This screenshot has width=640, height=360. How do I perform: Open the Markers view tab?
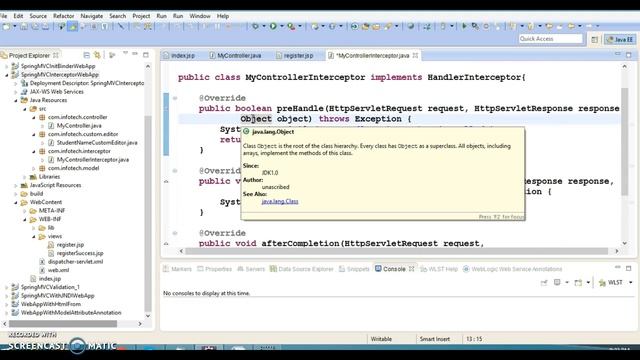(x=178, y=269)
